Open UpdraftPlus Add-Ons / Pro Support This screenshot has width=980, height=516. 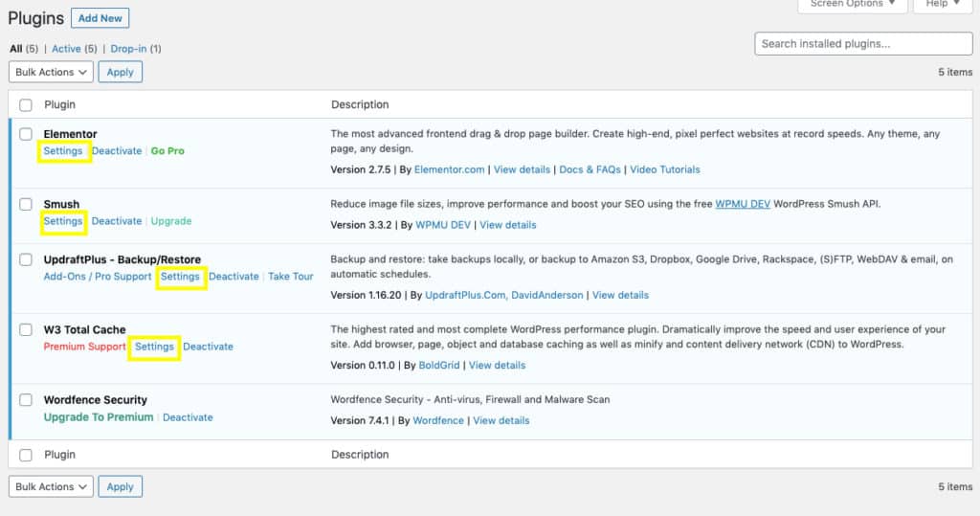click(x=98, y=276)
